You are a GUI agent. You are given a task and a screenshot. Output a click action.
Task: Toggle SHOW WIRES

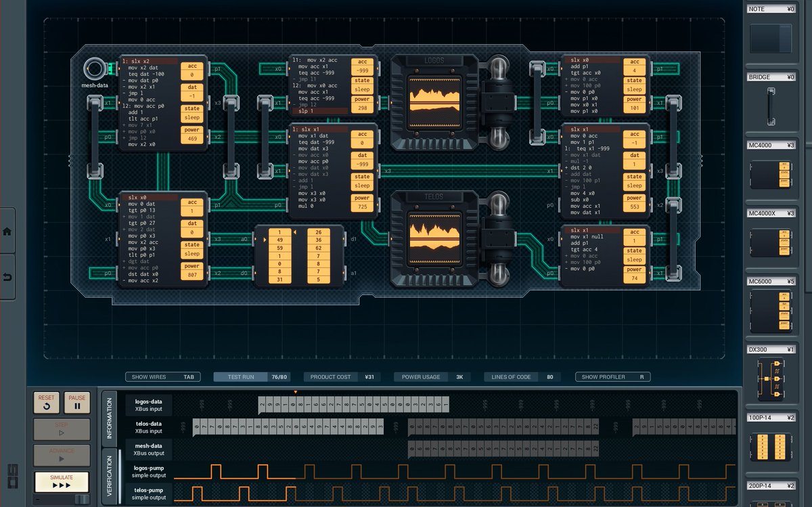pos(164,377)
